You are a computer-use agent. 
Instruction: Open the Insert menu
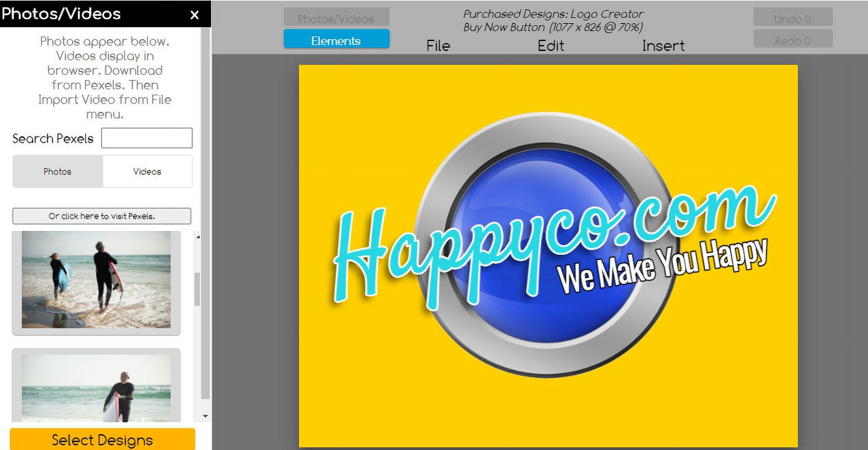663,46
